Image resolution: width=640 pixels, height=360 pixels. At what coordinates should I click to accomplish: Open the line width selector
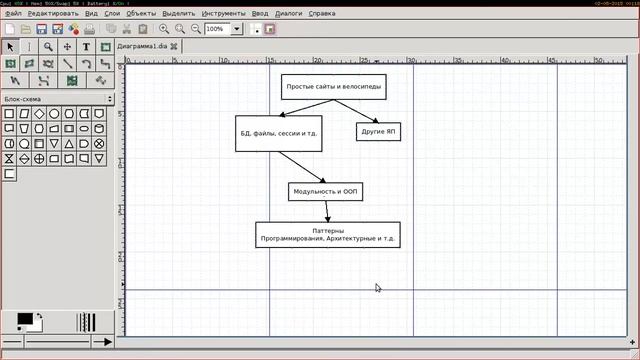click(x=85, y=322)
